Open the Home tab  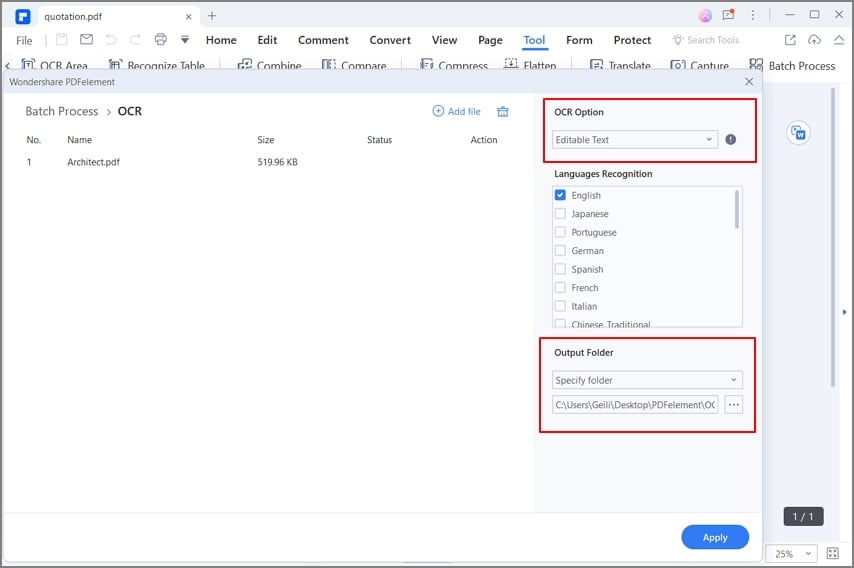click(x=221, y=40)
